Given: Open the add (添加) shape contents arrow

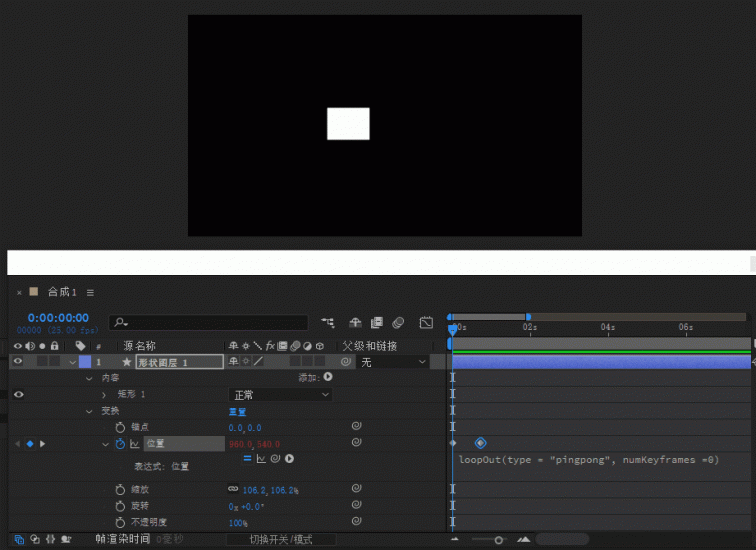Looking at the screenshot, I should point(328,377).
